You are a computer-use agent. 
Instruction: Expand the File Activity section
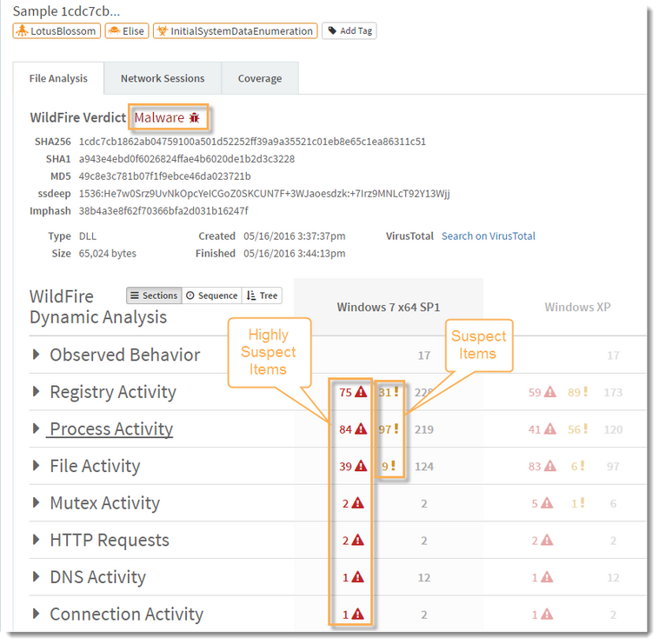point(36,466)
